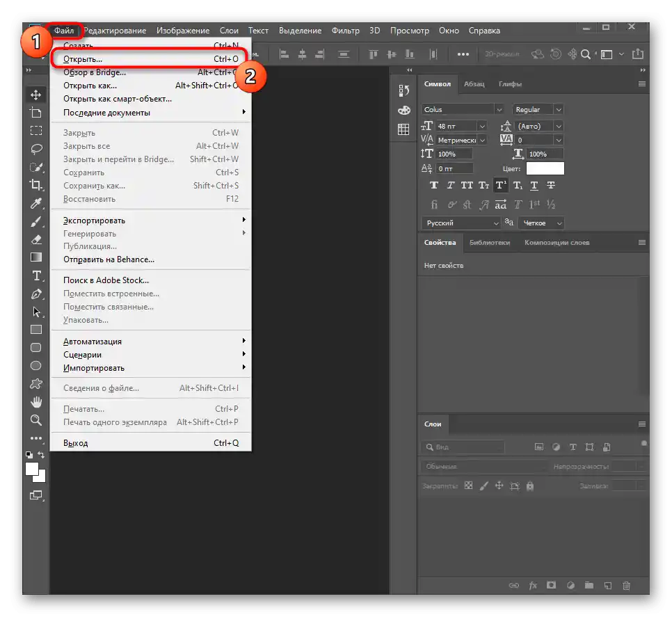
Task: Open the History panel icon
Action: click(403, 90)
